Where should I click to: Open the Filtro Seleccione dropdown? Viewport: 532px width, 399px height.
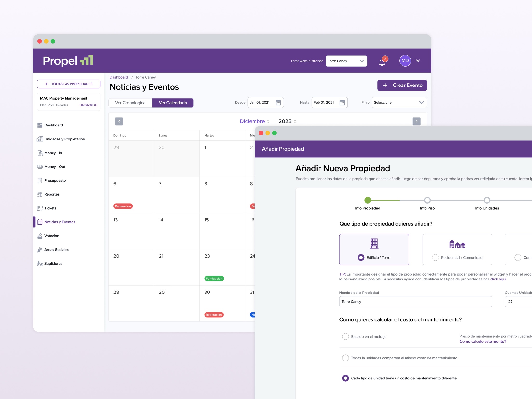click(x=399, y=103)
